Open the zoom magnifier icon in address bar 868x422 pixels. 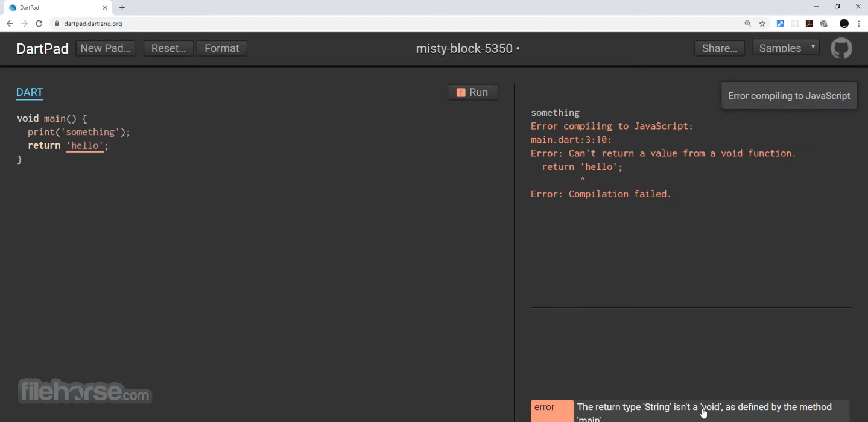747,24
